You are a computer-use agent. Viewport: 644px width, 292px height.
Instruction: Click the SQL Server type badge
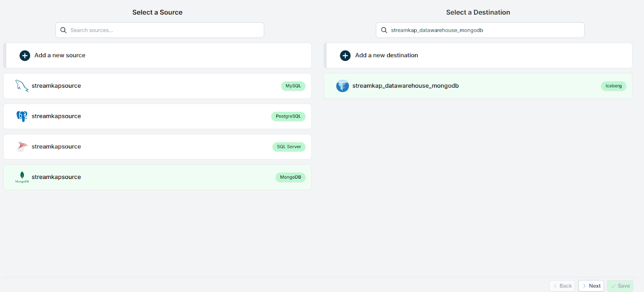click(x=289, y=147)
